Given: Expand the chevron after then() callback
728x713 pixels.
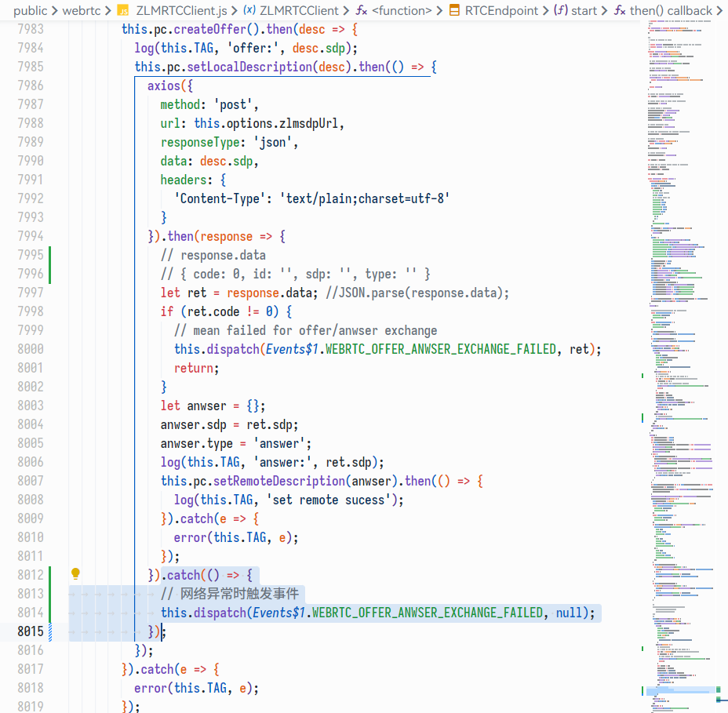Looking at the screenshot, I should 721,10.
